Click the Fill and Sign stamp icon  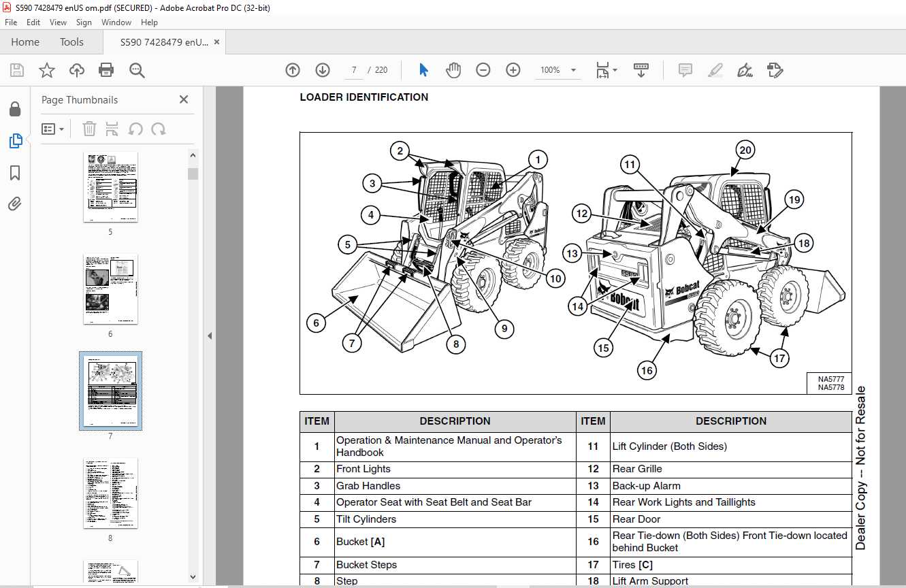click(x=775, y=70)
